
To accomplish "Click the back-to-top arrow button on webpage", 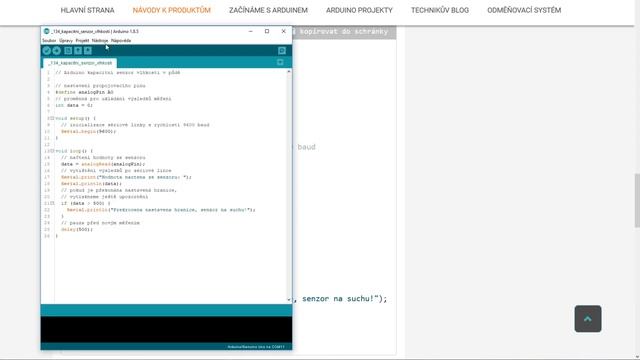I will pyautogui.click(x=588, y=319).
